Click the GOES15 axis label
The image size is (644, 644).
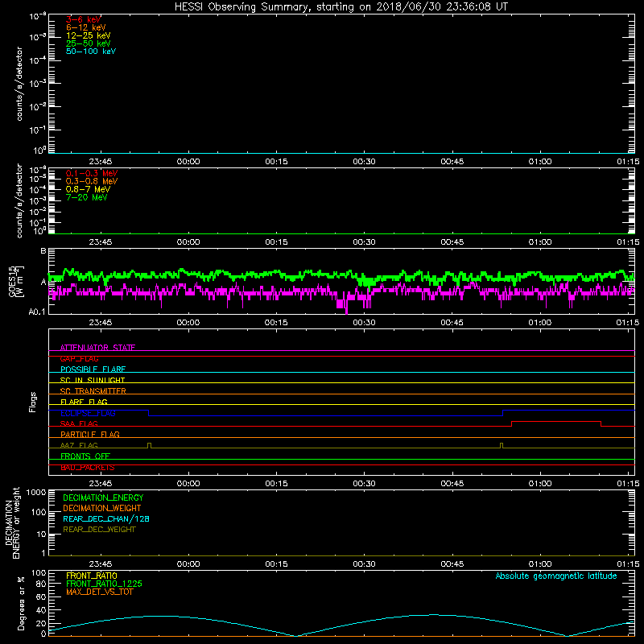click(16, 282)
